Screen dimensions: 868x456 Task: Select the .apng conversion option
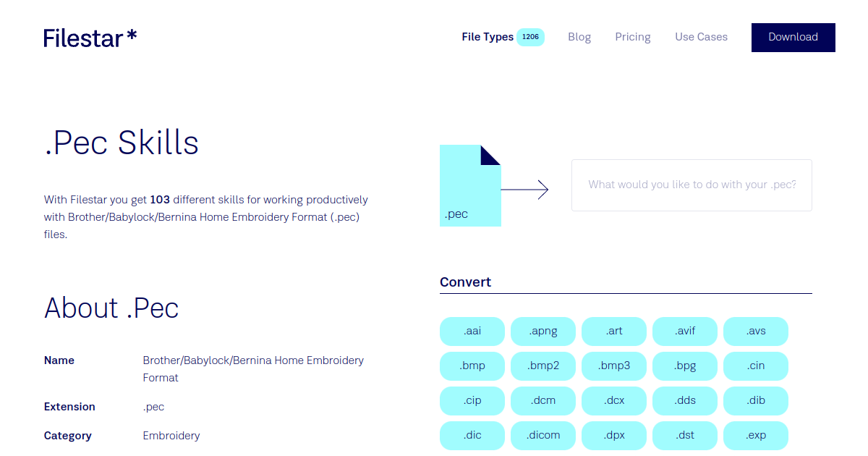coord(542,331)
